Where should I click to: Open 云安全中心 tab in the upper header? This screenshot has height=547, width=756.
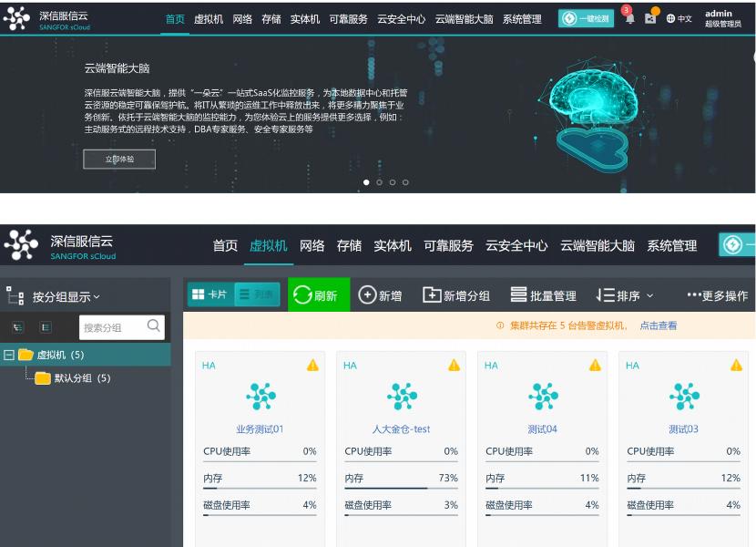[x=401, y=19]
